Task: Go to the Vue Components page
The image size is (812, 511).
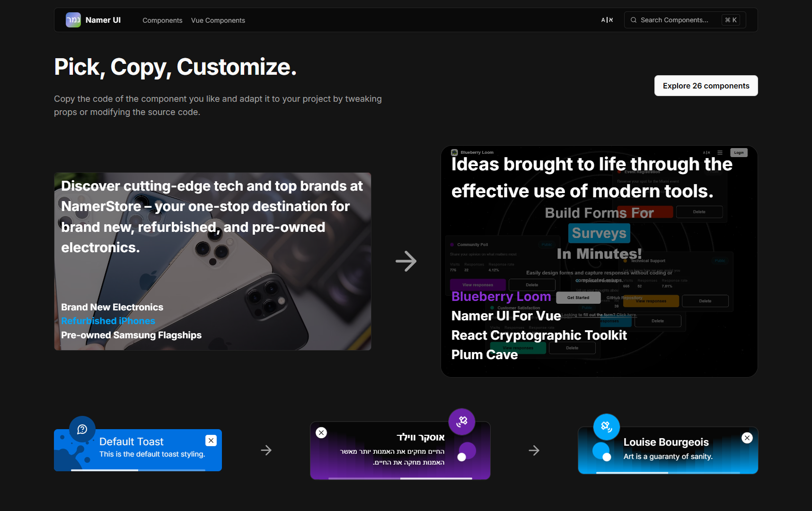Action: [x=218, y=20]
